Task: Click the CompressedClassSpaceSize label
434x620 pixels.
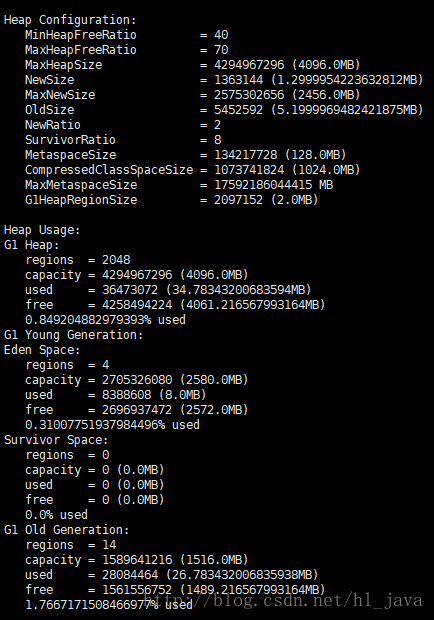Action: click(109, 170)
